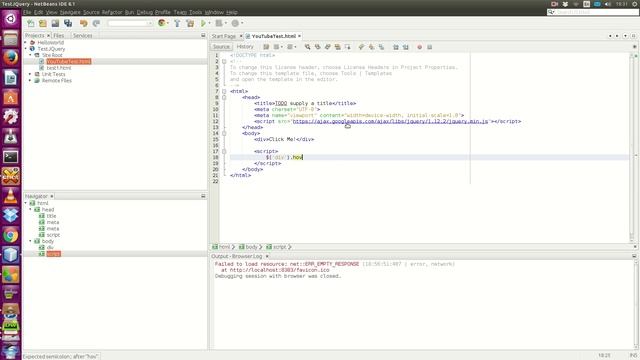Switch to the Start Page tab
The height and width of the screenshot is (360, 640).
[x=224, y=36]
